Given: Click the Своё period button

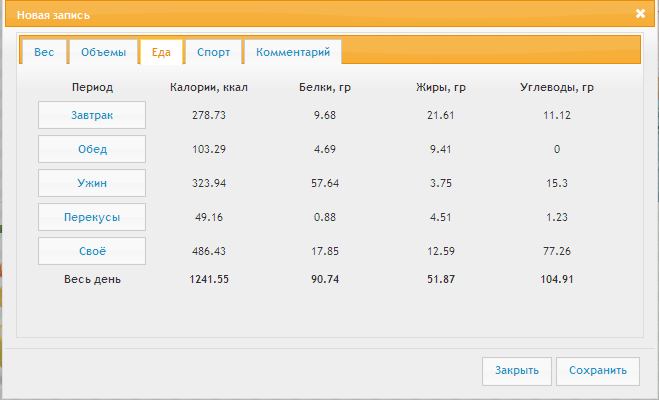Looking at the screenshot, I should tap(92, 251).
